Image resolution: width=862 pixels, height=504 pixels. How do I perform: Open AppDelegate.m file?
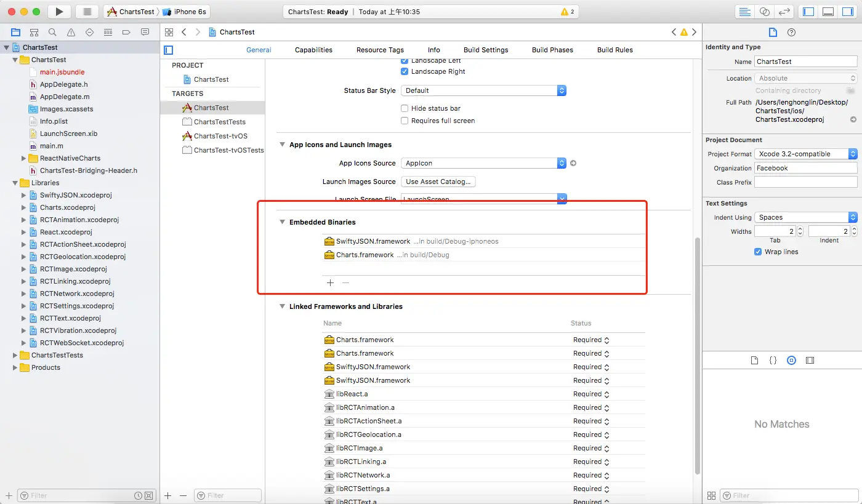coord(65,97)
